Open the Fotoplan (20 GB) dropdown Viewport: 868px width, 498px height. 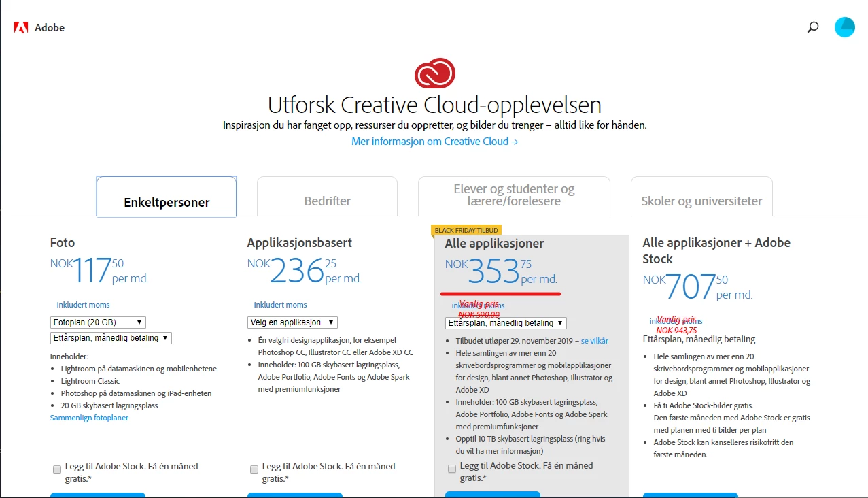coord(98,322)
